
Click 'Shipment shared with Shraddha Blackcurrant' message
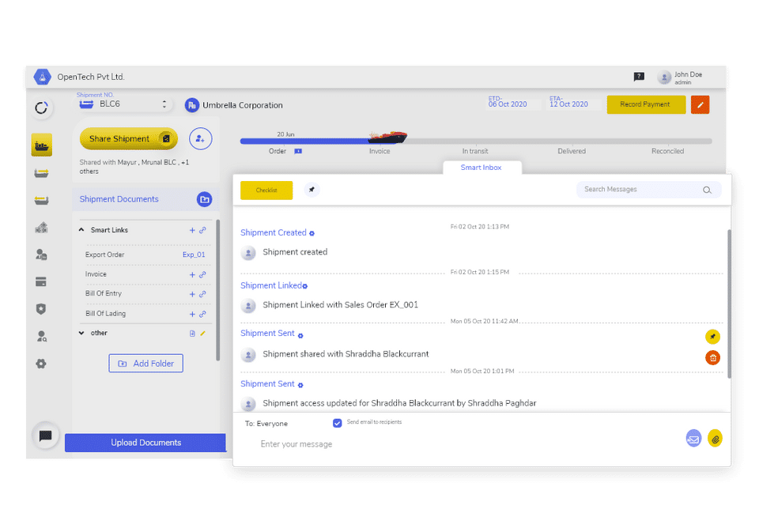tap(346, 354)
